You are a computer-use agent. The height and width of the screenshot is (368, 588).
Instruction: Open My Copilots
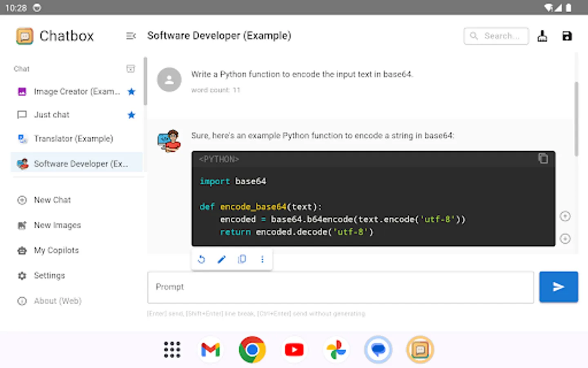click(x=56, y=250)
